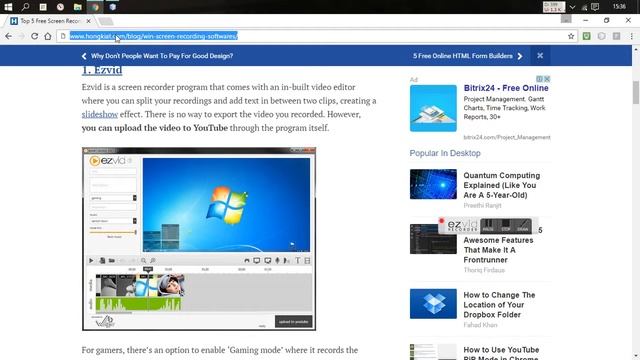Viewport: 640px width, 360px height.
Task: Open the Bitrix24 - Free Online ad
Action: 506,88
